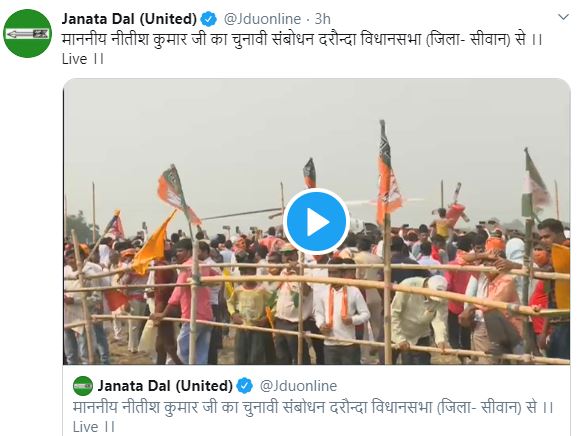Viewport: 578px width, 436px height.
Task: Click the Live II text in the quoted tweet
Action: [94, 427]
